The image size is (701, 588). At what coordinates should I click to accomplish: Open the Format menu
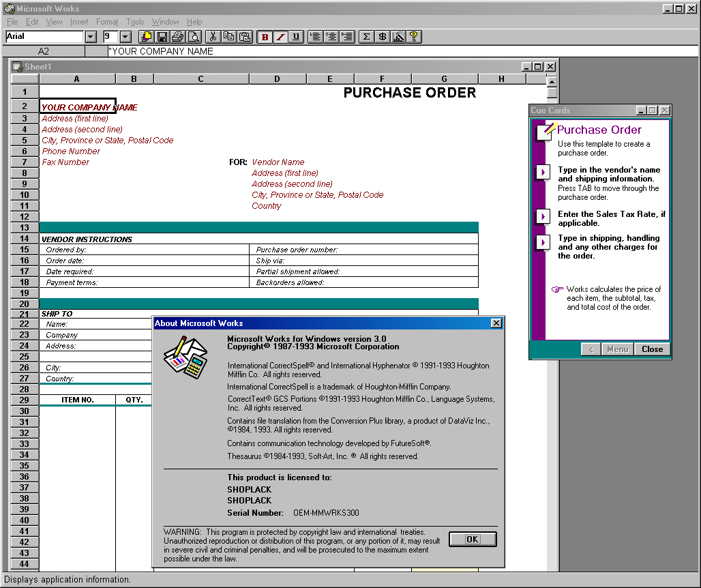[x=107, y=22]
